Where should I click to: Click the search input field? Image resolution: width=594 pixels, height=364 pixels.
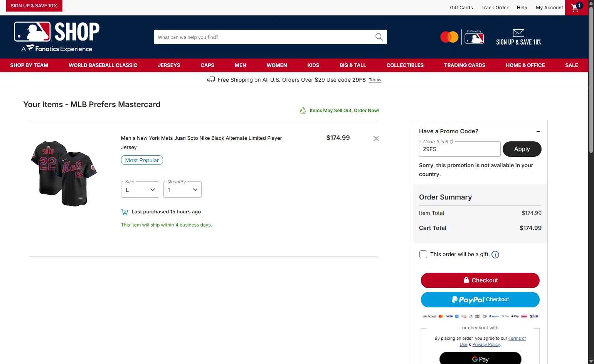[x=264, y=37]
